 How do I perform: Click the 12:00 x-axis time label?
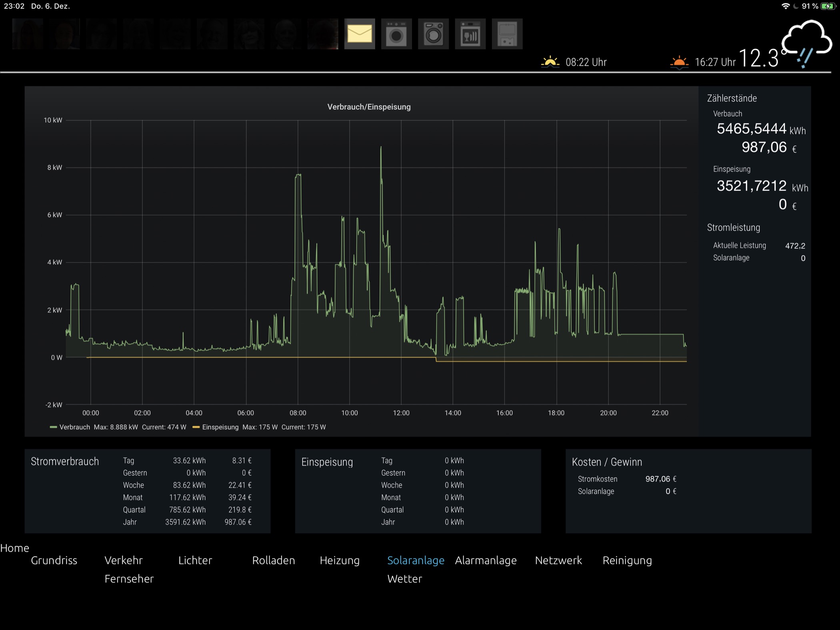tap(401, 413)
